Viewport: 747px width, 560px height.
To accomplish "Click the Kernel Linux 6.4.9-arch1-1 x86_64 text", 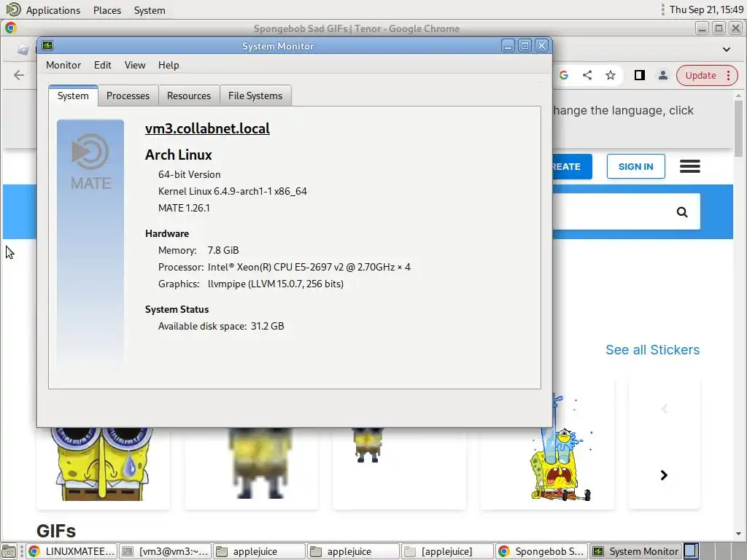I will [x=233, y=192].
